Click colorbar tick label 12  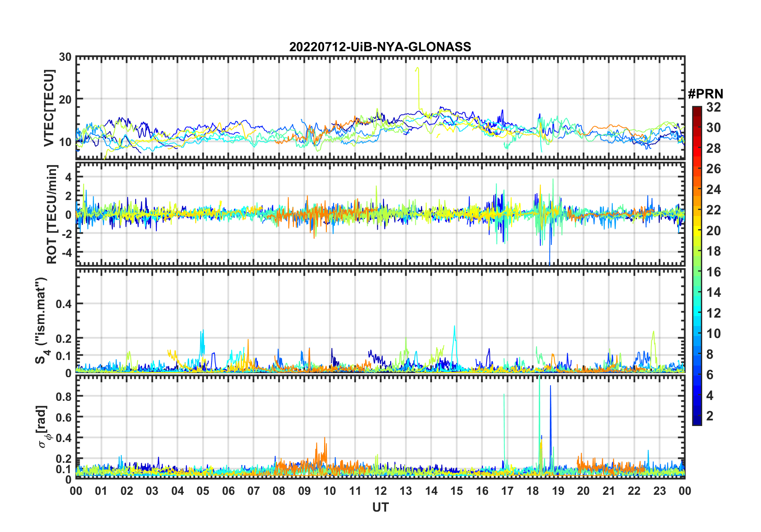713,313
